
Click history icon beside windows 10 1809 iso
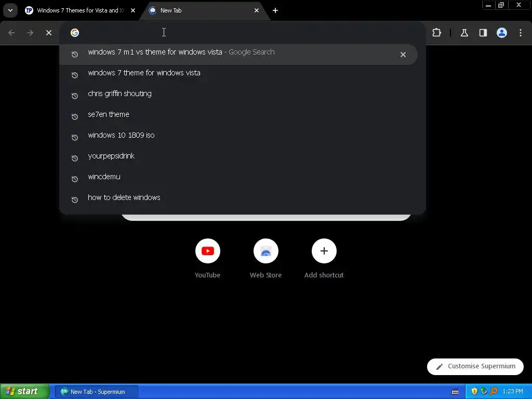pyautogui.click(x=75, y=137)
